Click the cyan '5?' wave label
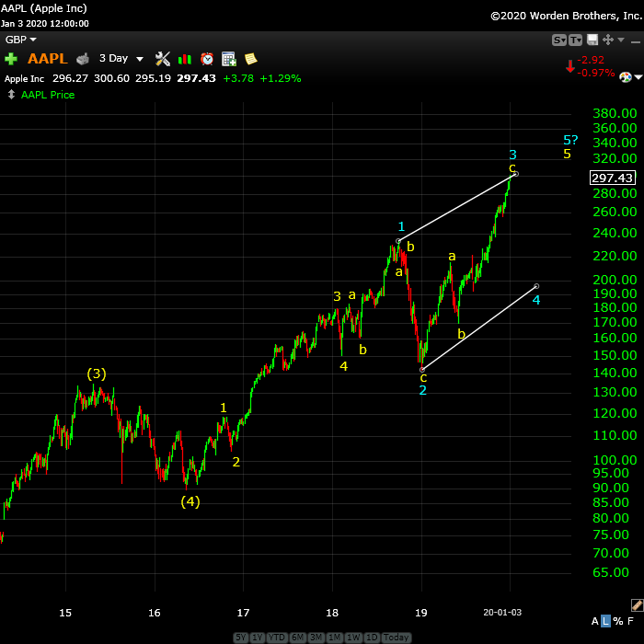This screenshot has width=644, height=644. [570, 140]
